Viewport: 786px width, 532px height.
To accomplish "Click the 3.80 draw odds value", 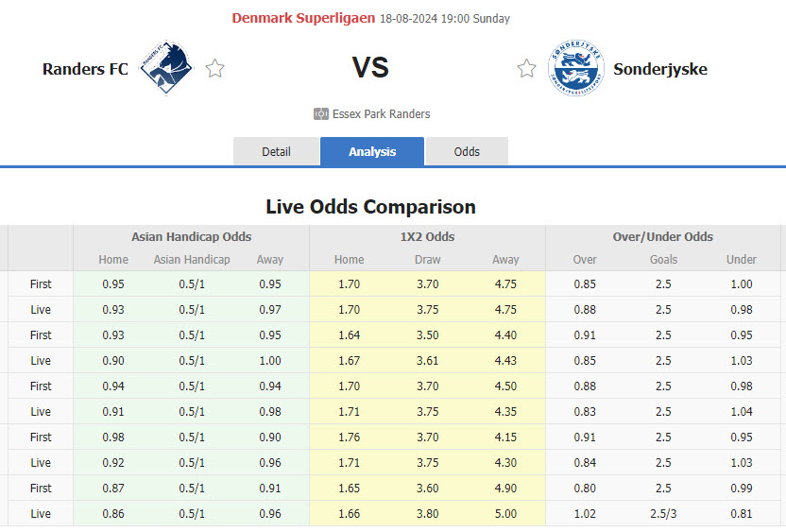I will [x=427, y=514].
